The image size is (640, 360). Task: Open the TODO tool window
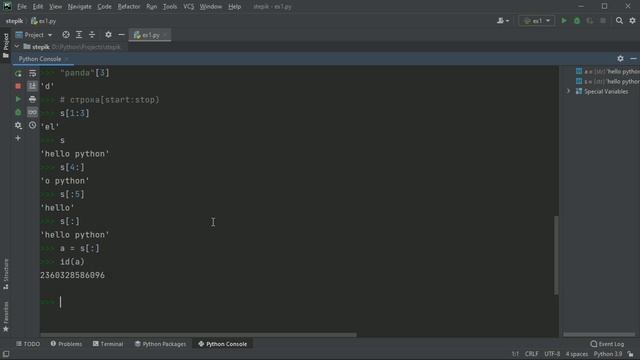point(28,344)
